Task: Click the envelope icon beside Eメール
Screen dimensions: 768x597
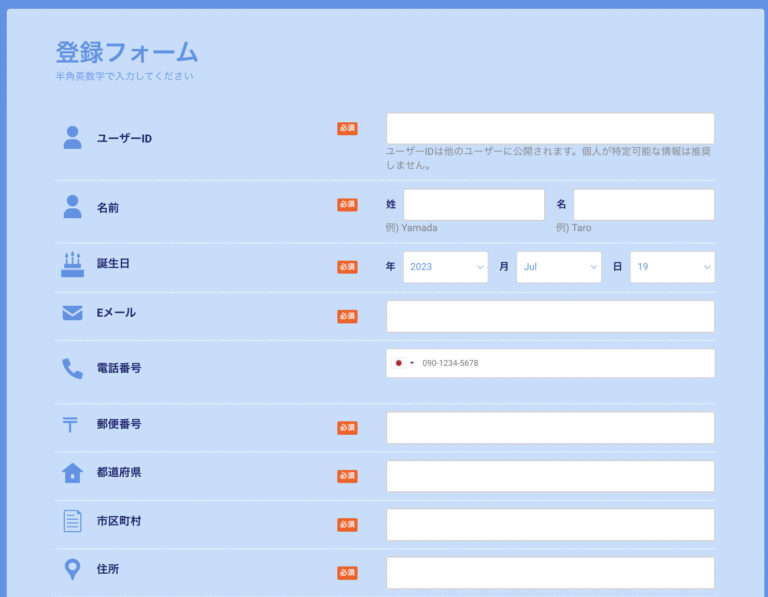Action: (x=72, y=313)
